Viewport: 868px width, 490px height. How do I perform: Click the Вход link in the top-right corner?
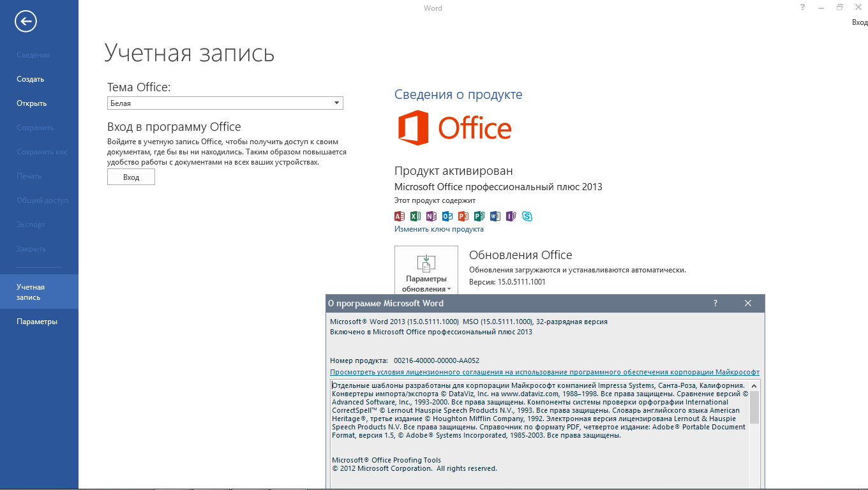860,22
